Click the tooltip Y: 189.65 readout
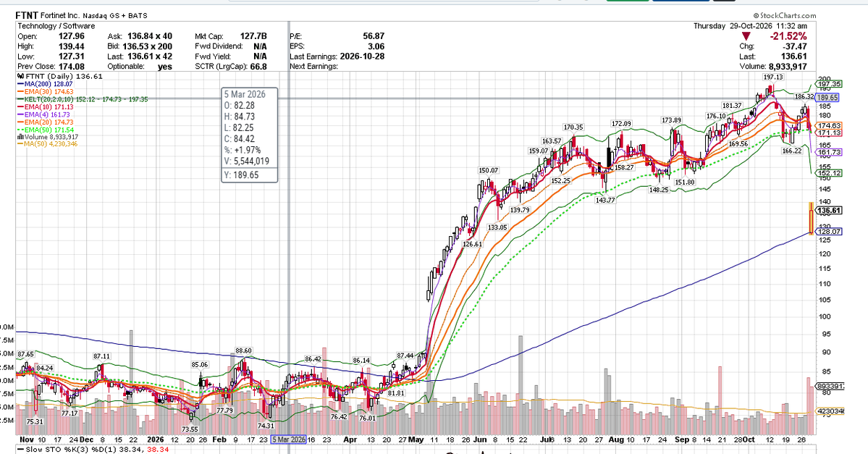The image size is (868, 454). pos(241,175)
